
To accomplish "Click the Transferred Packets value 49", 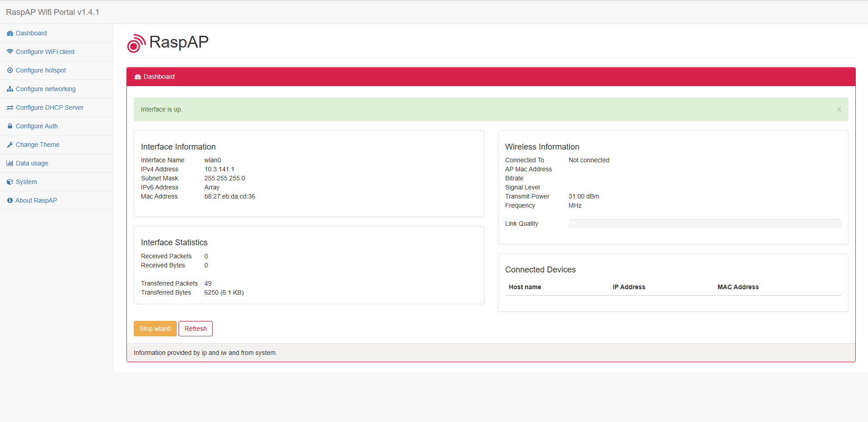I will click(x=208, y=283).
